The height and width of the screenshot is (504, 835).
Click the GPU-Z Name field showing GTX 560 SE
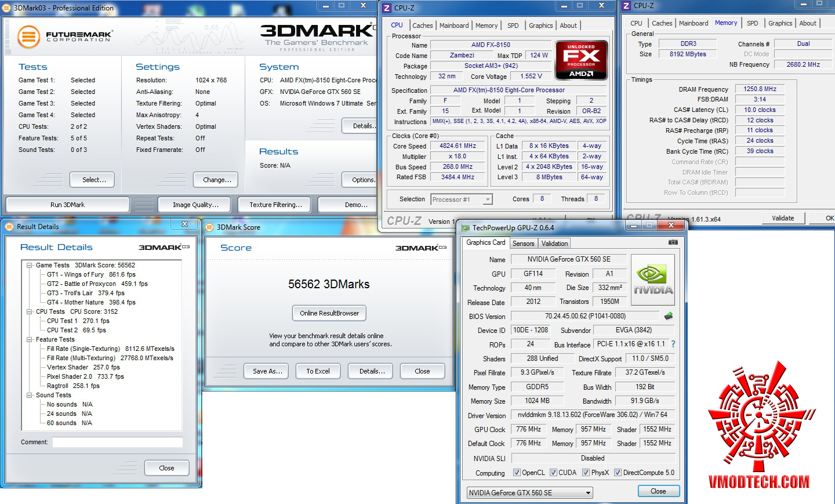pyautogui.click(x=569, y=259)
